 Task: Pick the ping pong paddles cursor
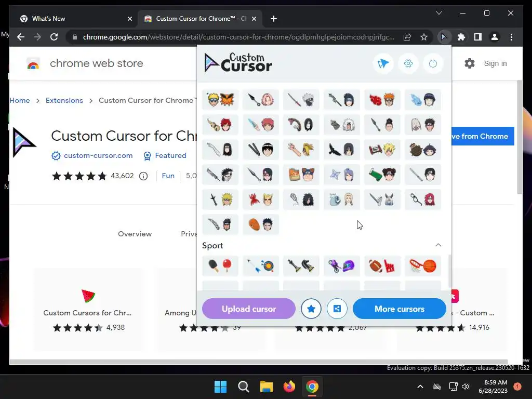tap(220, 265)
